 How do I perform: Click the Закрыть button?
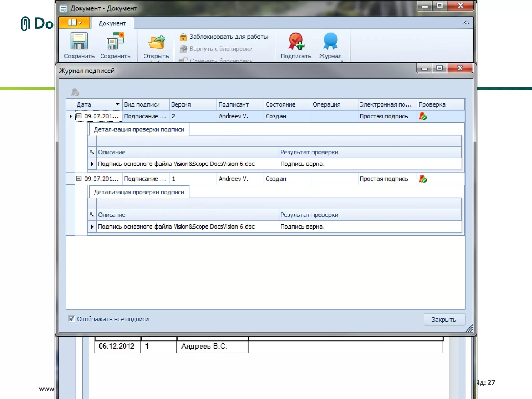(444, 320)
